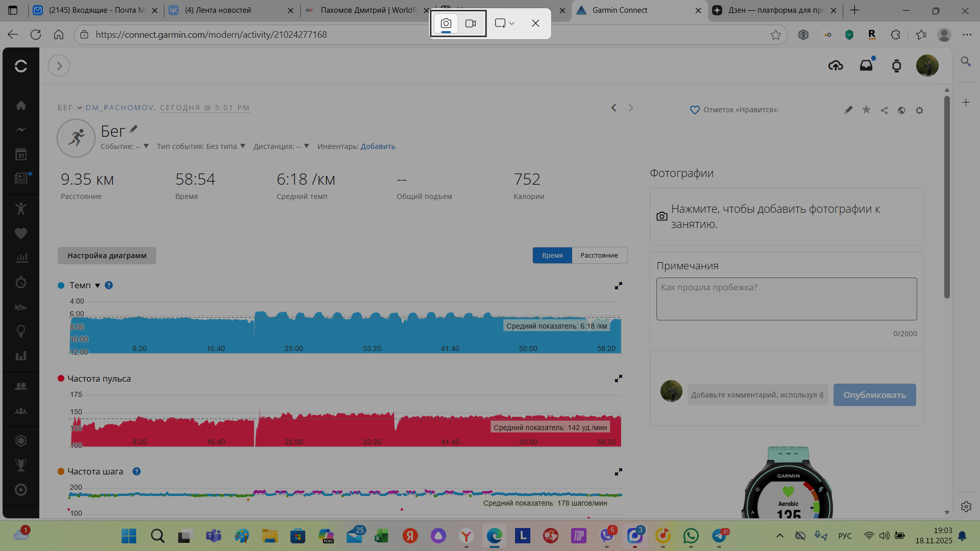Click the Добавить gear link
This screenshot has width=980, height=551.
pyautogui.click(x=378, y=146)
